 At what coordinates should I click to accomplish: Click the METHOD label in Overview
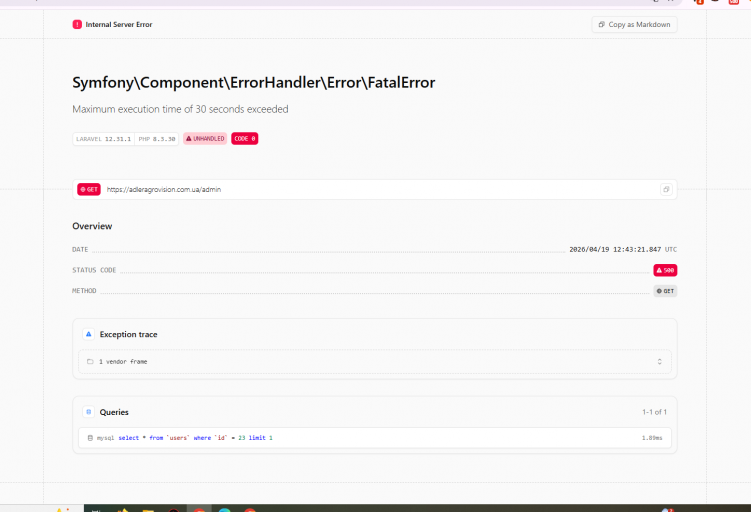(84, 291)
